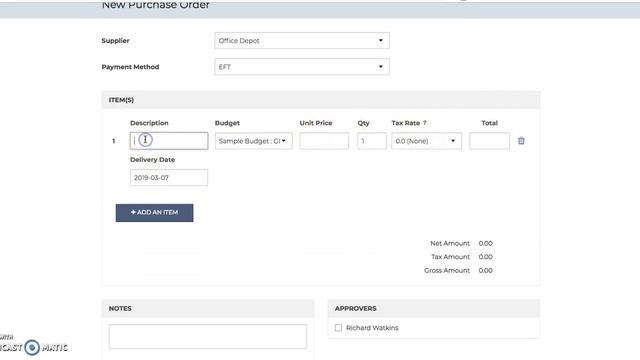This screenshot has width=640, height=360.
Task: Click the Tax Amount label
Action: tap(450, 257)
